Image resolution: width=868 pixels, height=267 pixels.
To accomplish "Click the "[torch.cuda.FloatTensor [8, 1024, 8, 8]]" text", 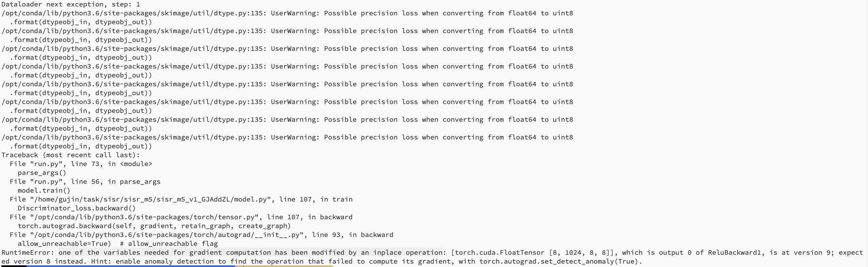I will 534,253.
